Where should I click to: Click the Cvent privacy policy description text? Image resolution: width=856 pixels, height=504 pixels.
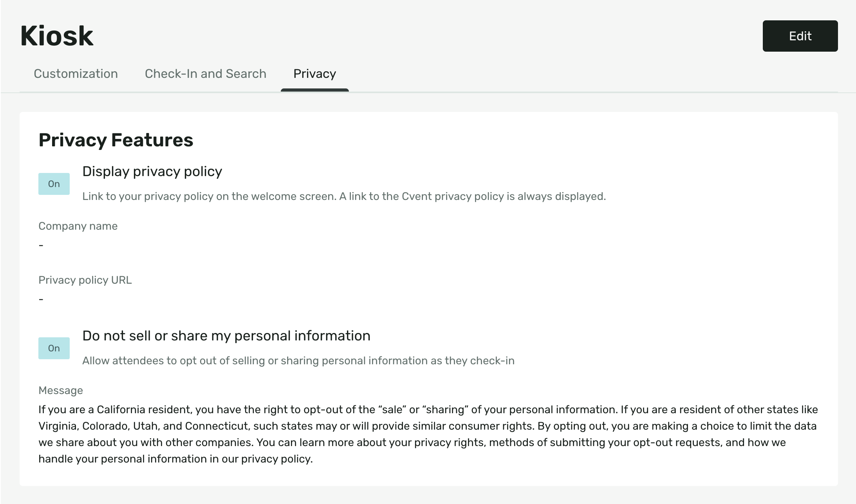[x=344, y=196]
